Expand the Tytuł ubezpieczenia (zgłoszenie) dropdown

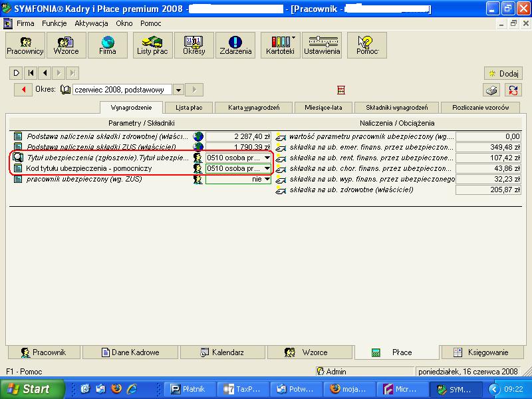click(267, 158)
